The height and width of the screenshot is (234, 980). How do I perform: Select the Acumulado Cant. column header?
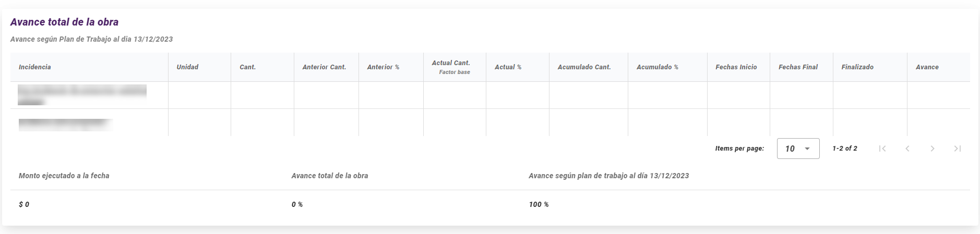click(x=584, y=67)
